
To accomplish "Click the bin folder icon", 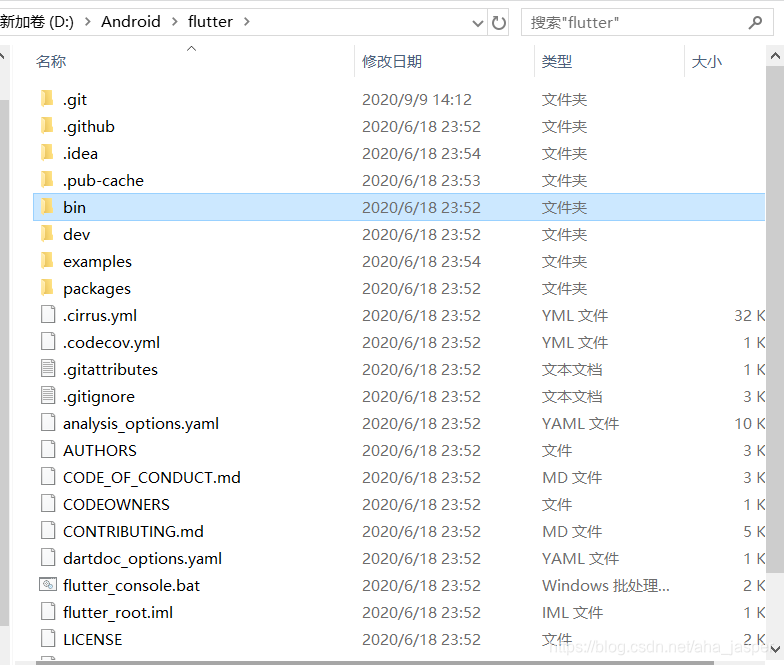I will (x=46, y=206).
